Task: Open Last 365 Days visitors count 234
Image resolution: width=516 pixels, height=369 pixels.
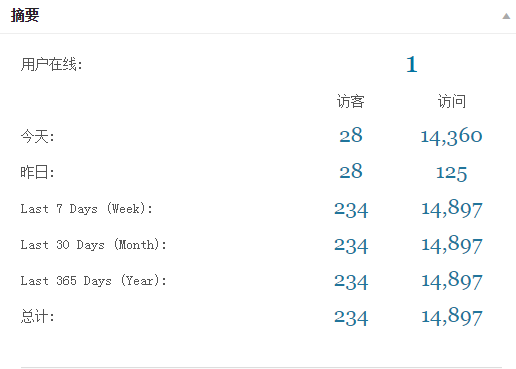Action: [x=351, y=282]
